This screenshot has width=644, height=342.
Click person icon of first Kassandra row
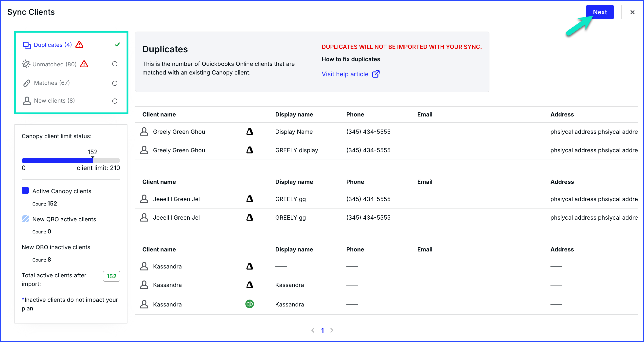144,266
